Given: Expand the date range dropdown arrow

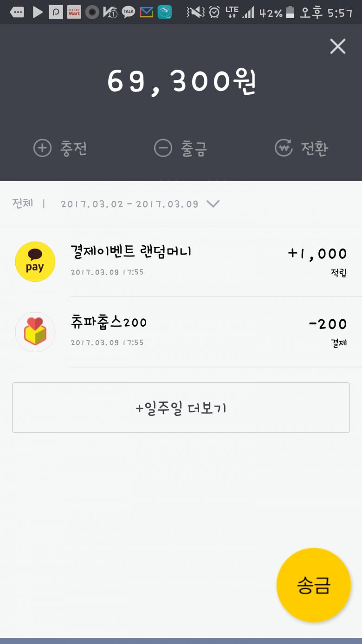Looking at the screenshot, I should [x=213, y=204].
